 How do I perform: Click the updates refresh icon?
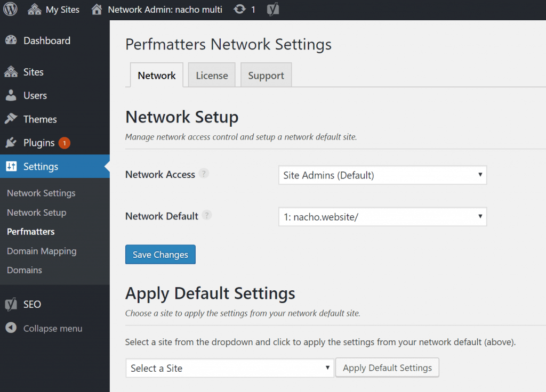coord(239,10)
